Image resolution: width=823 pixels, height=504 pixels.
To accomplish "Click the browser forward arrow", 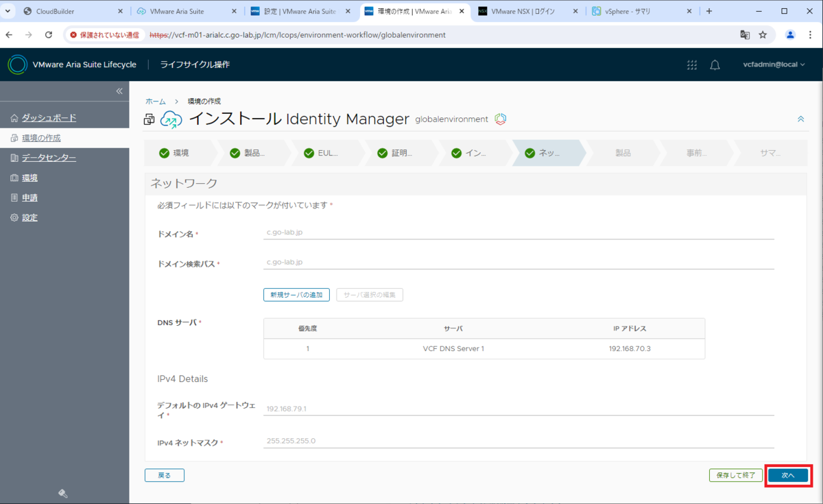I will tap(29, 35).
